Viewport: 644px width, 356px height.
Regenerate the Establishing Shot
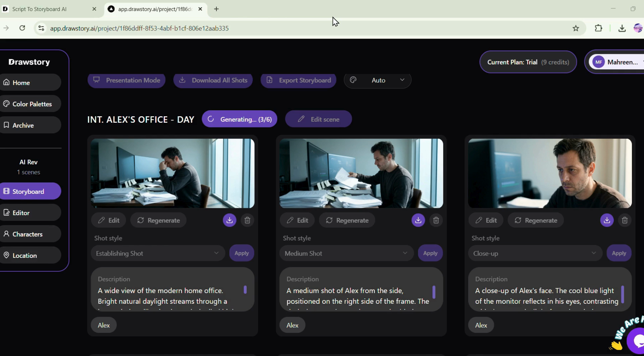(x=158, y=220)
